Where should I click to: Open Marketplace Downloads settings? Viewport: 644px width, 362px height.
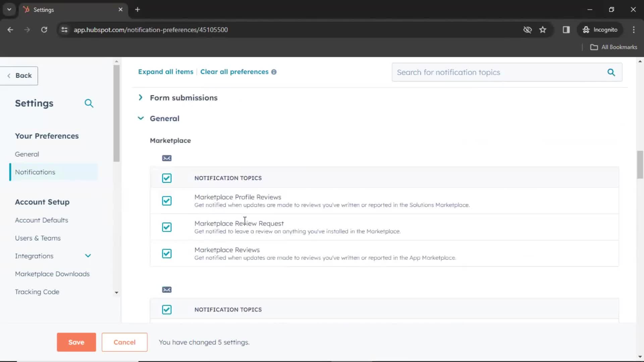click(52, 274)
